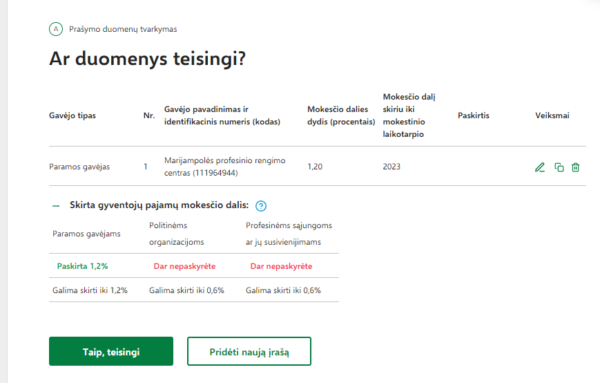This screenshot has height=383, width=600.
Task: Click the Paramos gavėjas type cell
Action: 79,167
